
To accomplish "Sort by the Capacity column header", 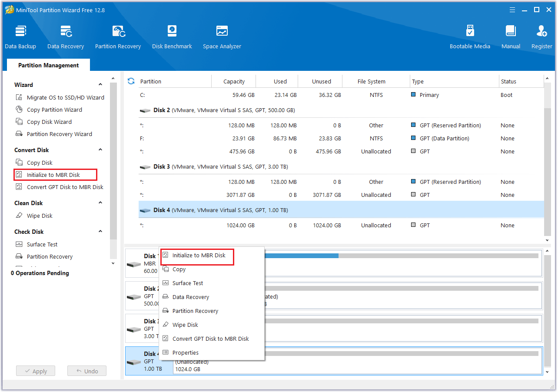I will coord(234,81).
